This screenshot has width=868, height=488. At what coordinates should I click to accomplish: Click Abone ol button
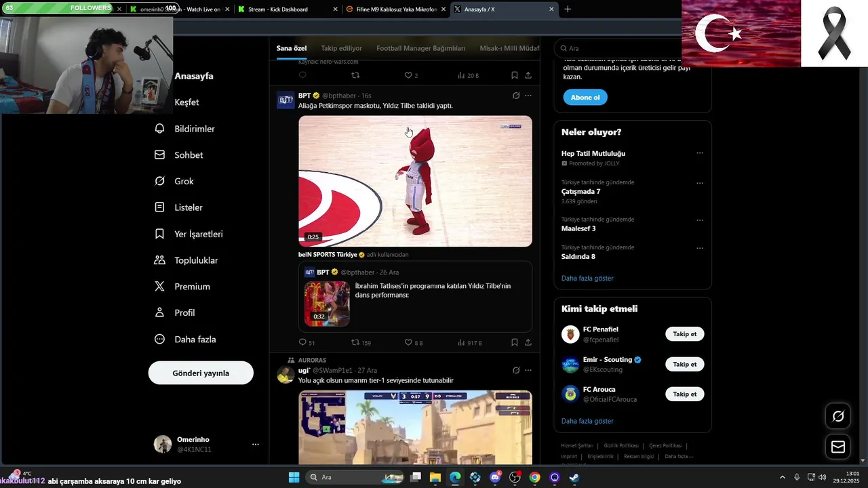(x=585, y=97)
